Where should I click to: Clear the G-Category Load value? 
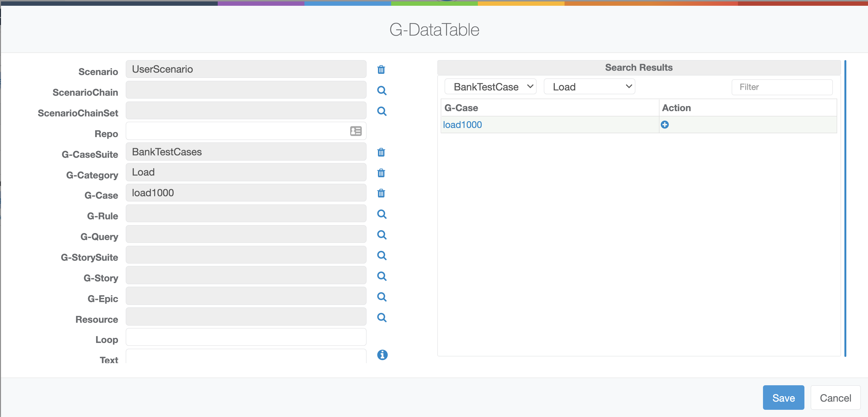[381, 173]
